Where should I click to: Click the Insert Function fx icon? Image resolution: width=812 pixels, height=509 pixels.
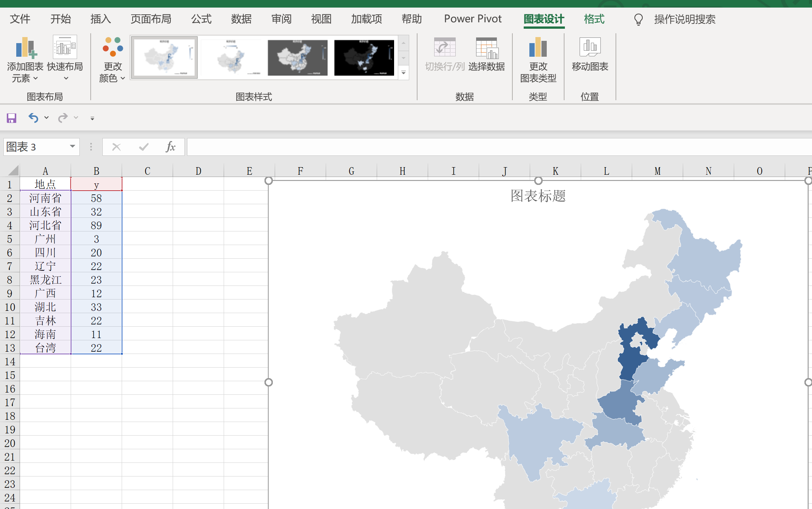click(170, 147)
